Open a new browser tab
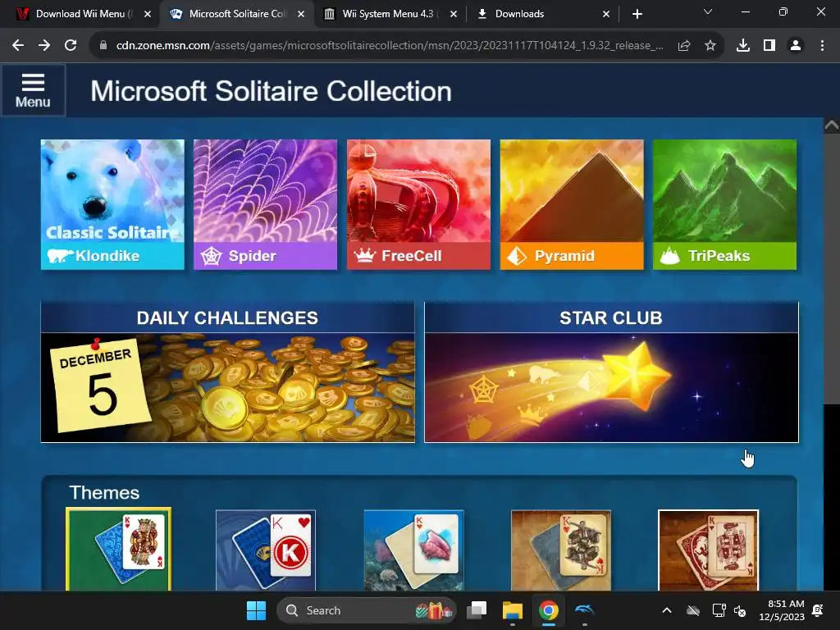The width and height of the screenshot is (840, 630). pos(637,14)
